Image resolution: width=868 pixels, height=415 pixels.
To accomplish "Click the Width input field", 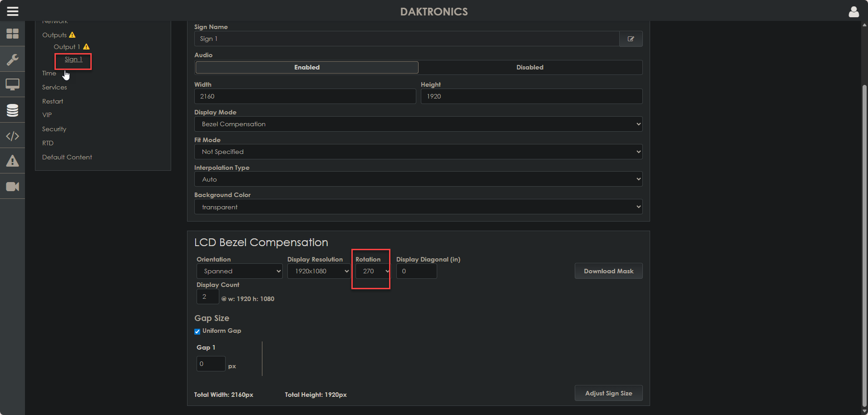I will point(305,97).
